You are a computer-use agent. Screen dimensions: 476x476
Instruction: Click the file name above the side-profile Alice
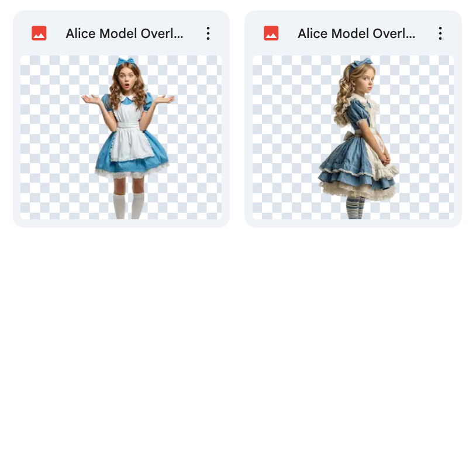point(356,34)
